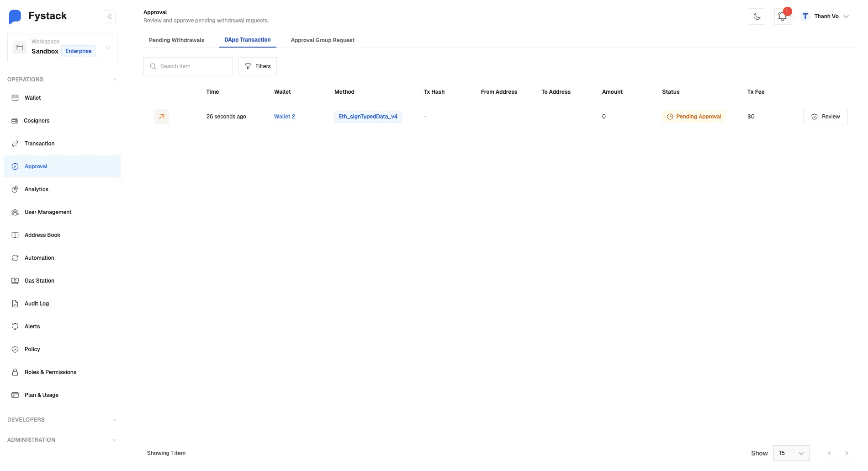Open Alerts from sidebar
Screen dimensions: 868x471
[x=62, y=326]
